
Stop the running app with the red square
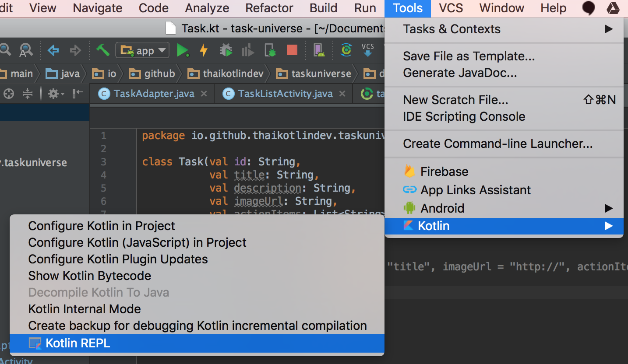pyautogui.click(x=292, y=50)
